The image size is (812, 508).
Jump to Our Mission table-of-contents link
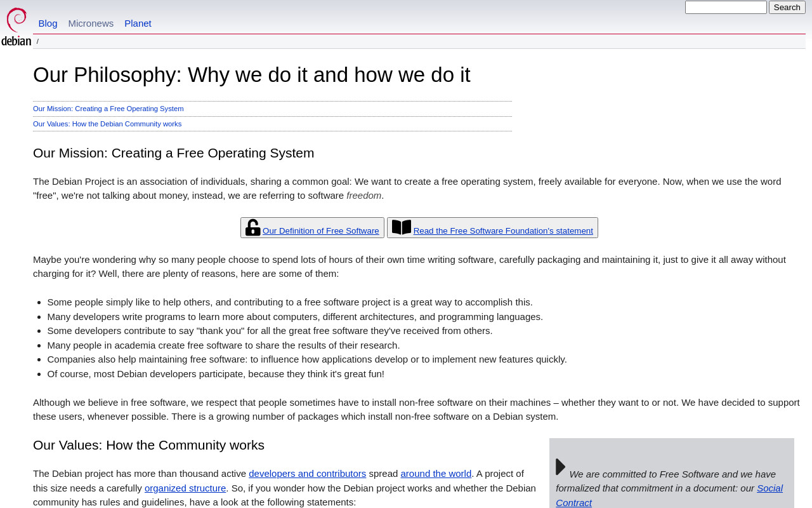[108, 109]
